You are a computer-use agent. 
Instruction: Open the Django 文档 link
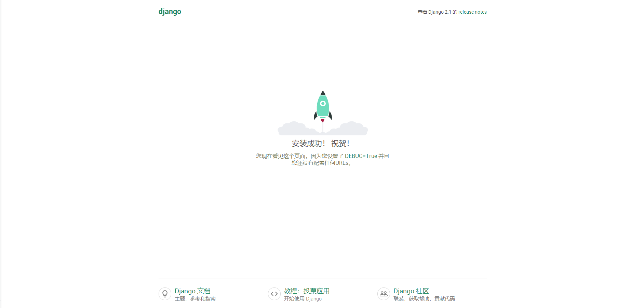[192, 291]
